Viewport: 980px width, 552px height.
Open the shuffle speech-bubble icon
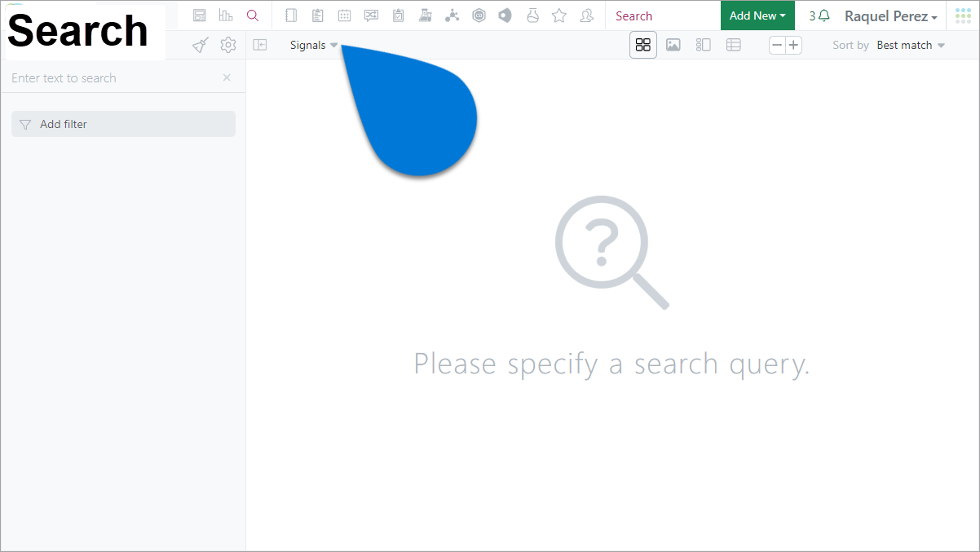372,15
